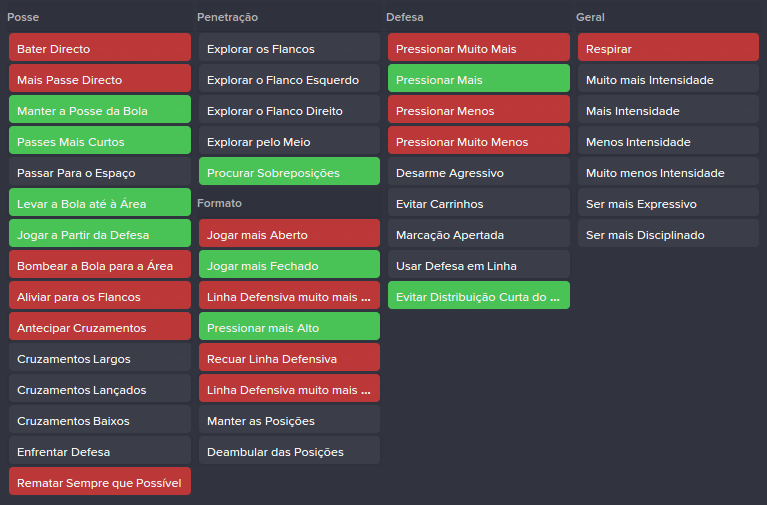Toggle Manter a Posse da Bola
The width and height of the screenshot is (767, 505).
click(x=100, y=110)
